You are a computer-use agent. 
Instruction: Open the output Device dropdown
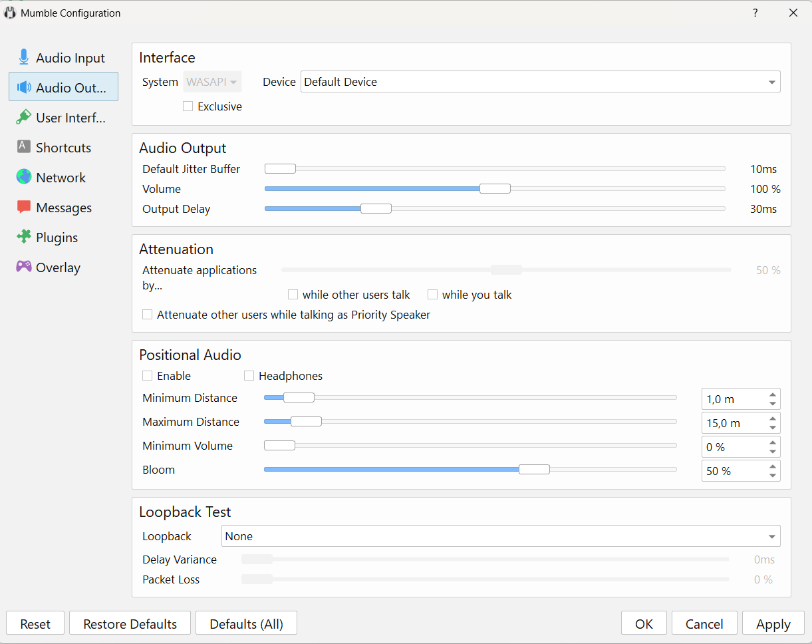click(x=540, y=82)
